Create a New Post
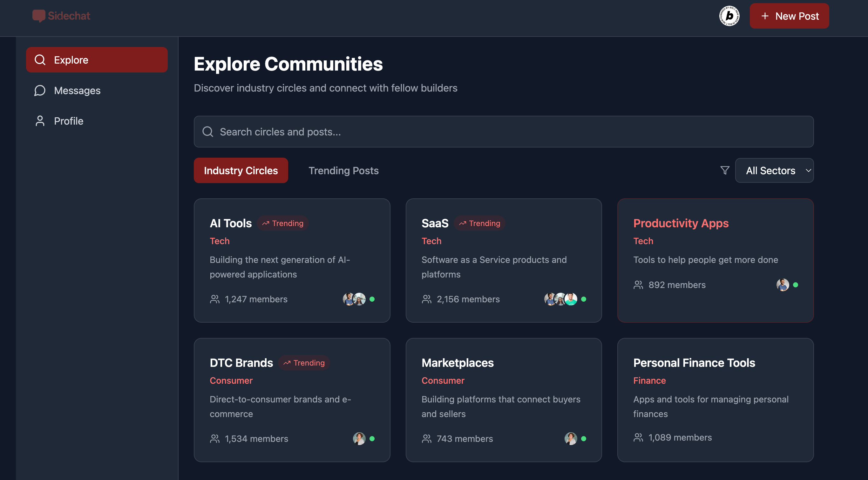This screenshot has width=868, height=480. [789, 16]
